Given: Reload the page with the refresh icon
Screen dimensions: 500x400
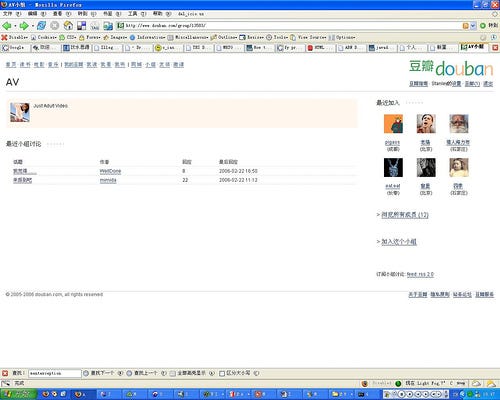Looking at the screenshot, I should 41,26.
